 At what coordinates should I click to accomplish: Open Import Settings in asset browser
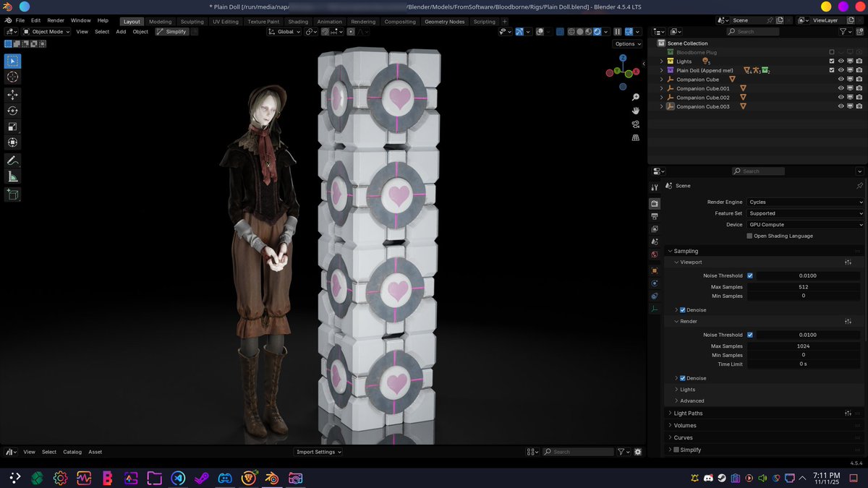(318, 452)
